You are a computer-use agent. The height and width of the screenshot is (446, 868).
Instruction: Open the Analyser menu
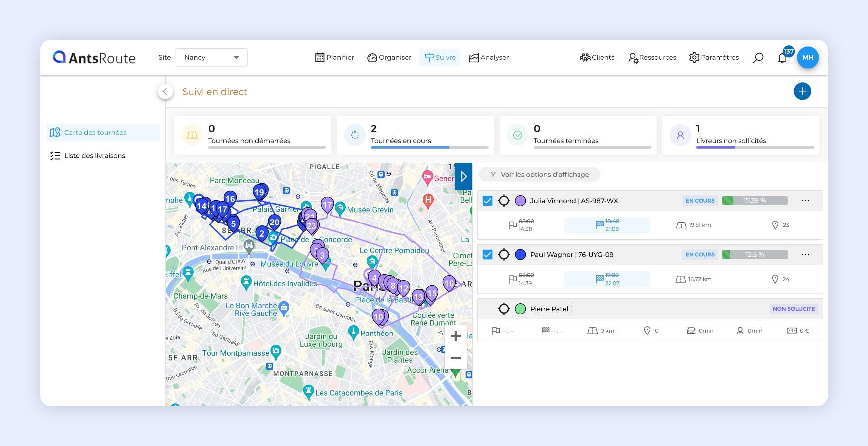tap(489, 57)
